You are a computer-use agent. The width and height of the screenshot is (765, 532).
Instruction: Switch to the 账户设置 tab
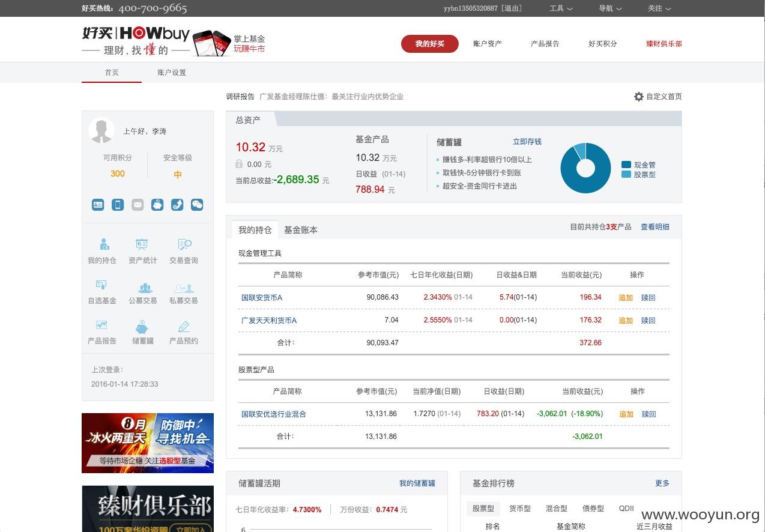172,73
